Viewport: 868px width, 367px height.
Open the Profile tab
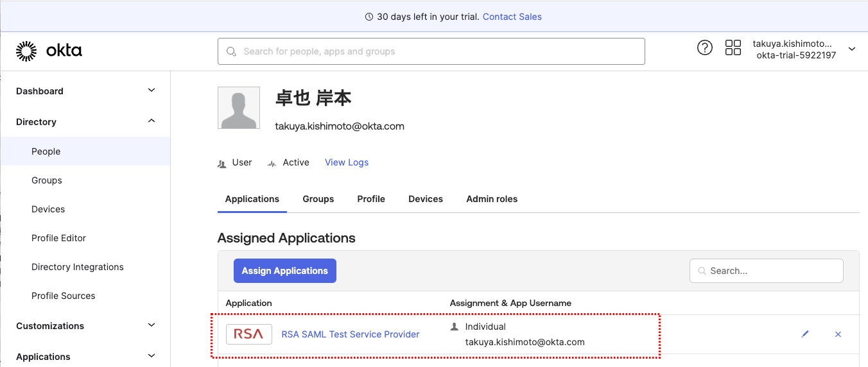[x=371, y=199]
